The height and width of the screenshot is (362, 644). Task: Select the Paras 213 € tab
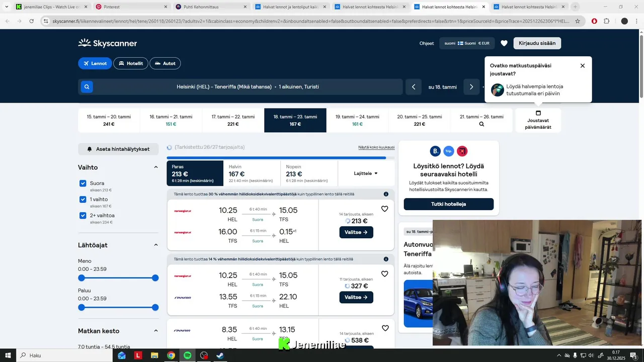coord(195,173)
